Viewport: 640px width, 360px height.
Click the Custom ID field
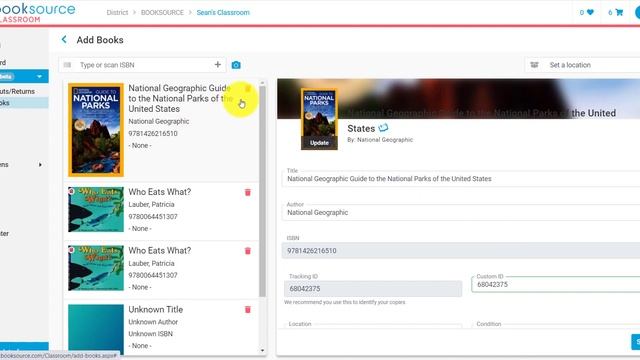pyautogui.click(x=556, y=284)
